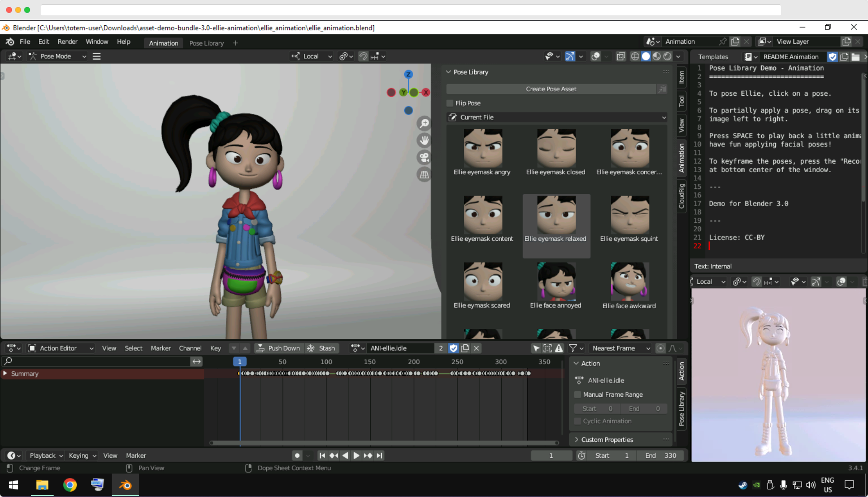Screen dimensions: 868x497
Task: Open the CloudRig sidebar tab
Action: click(681, 196)
